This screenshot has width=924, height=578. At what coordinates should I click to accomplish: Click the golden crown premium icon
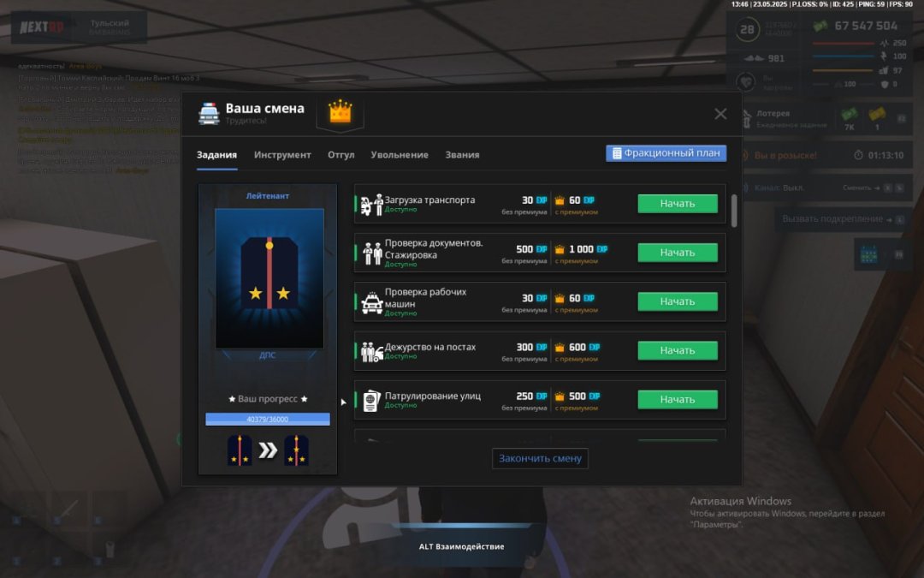(x=340, y=111)
